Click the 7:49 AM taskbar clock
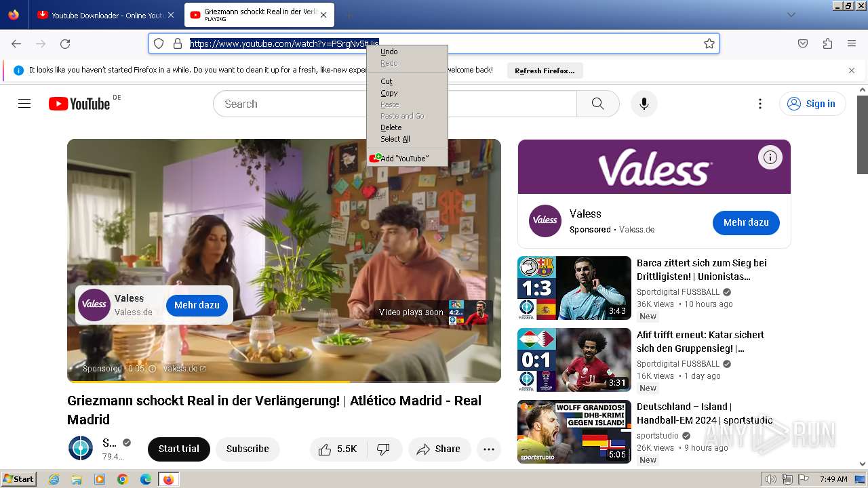The height and width of the screenshot is (488, 868). 833,479
